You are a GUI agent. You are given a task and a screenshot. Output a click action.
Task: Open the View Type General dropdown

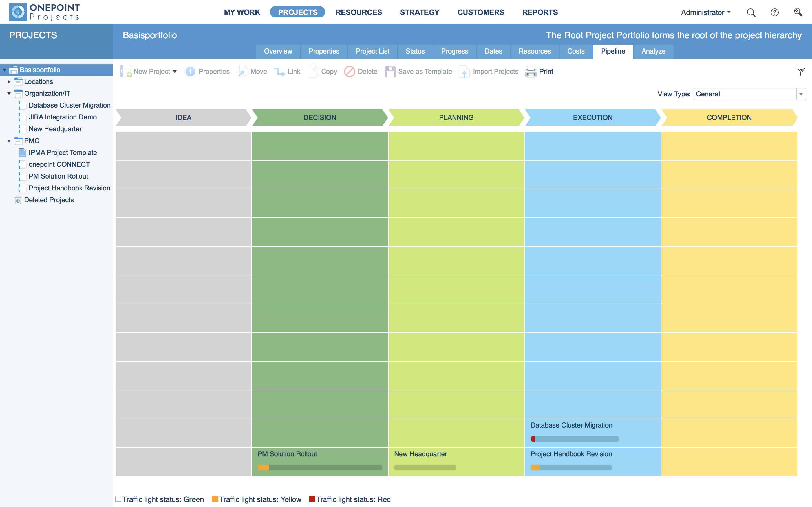(x=801, y=94)
